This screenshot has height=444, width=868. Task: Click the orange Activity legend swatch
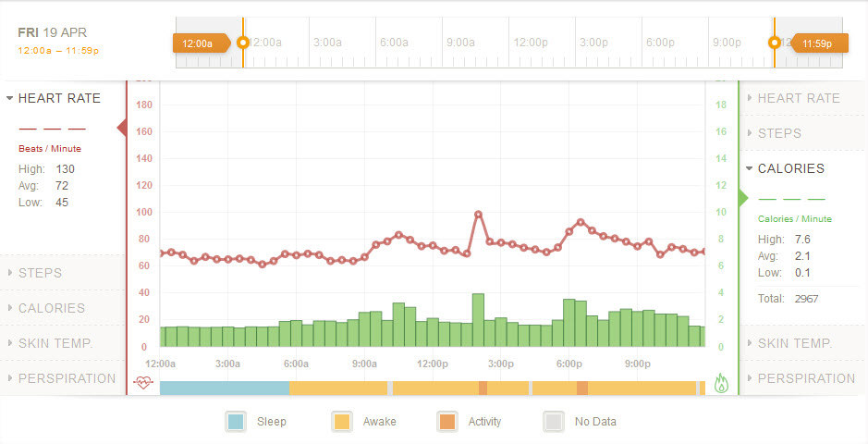[446, 422]
